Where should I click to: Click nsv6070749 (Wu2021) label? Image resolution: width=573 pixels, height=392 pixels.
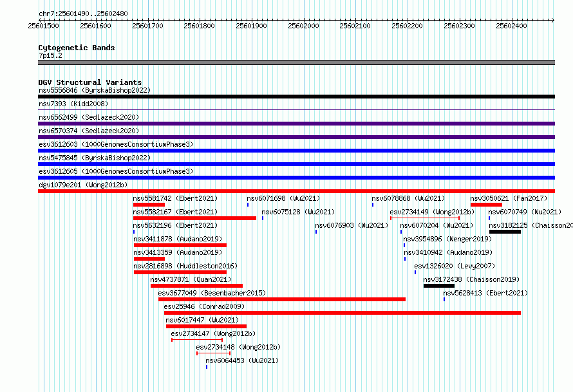pyautogui.click(x=525, y=212)
